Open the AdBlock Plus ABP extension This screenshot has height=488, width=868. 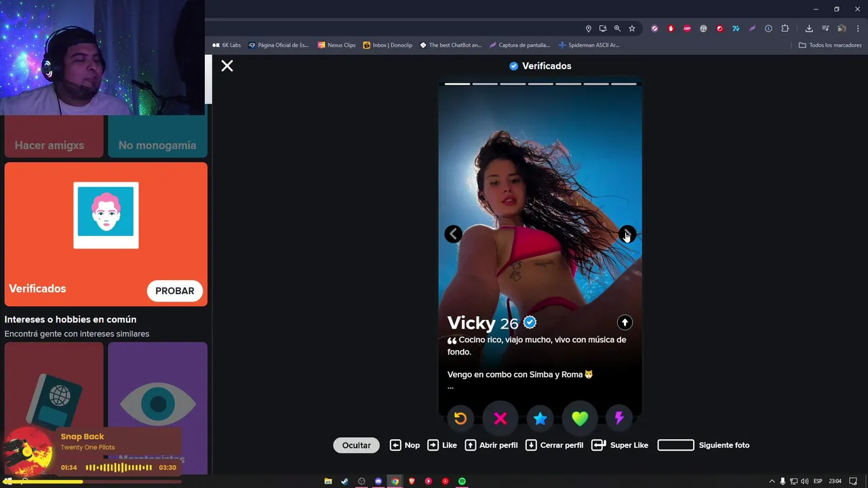pos(687,28)
